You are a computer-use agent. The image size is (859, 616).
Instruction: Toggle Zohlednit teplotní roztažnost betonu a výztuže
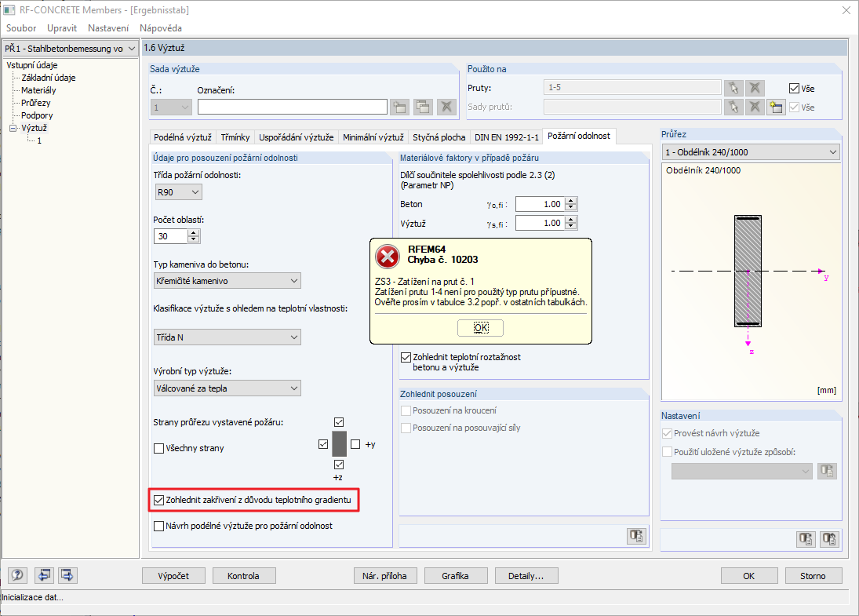tap(406, 357)
